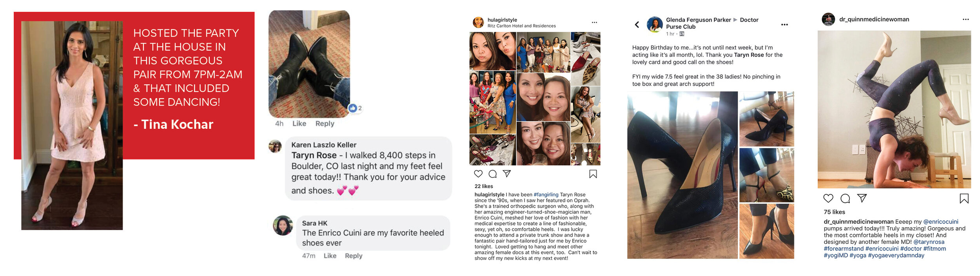Open the #fangirling hashtag link
The width and height of the screenshot is (980, 276).
(546, 194)
